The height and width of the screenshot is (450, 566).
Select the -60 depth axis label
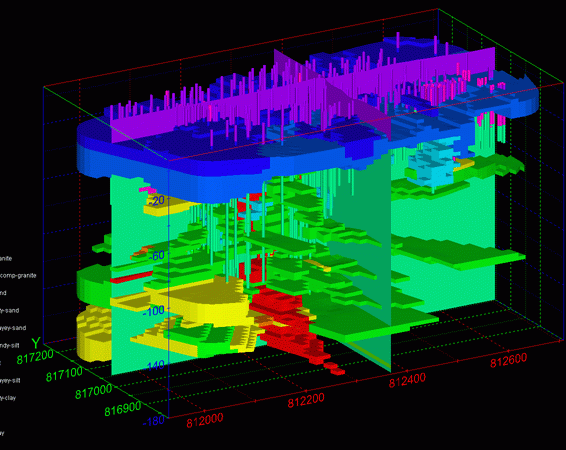(x=157, y=255)
